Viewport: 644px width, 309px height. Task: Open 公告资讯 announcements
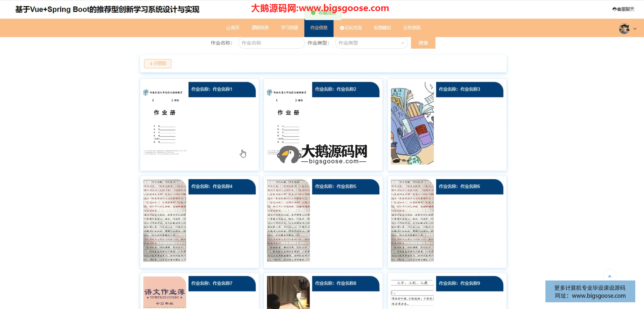(x=412, y=28)
